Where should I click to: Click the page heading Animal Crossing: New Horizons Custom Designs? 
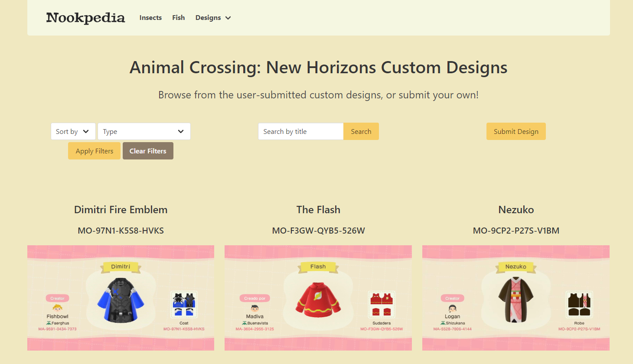pyautogui.click(x=318, y=68)
